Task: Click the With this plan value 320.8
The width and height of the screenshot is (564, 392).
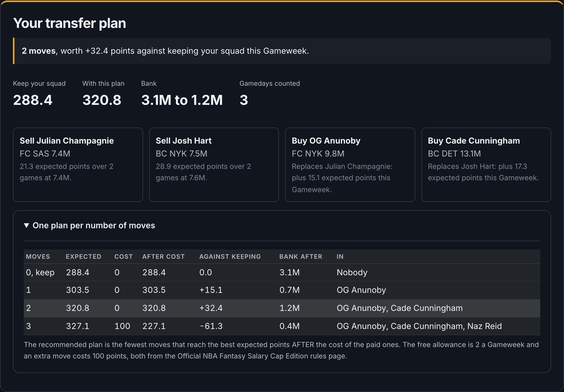Action: pos(102,100)
